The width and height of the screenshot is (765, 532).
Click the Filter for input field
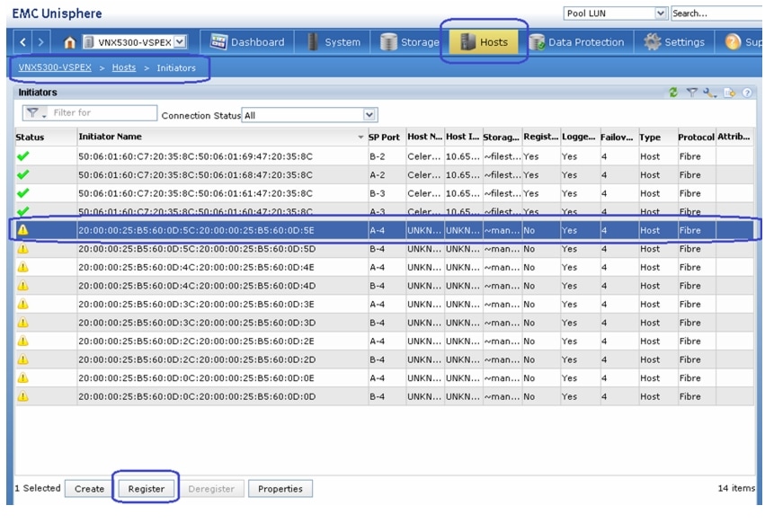click(x=102, y=113)
